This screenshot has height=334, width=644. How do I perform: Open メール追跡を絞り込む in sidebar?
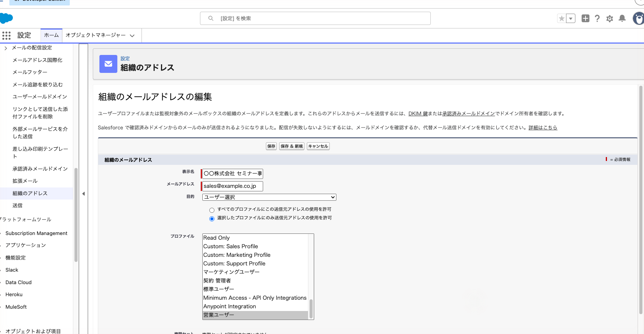pyautogui.click(x=37, y=85)
